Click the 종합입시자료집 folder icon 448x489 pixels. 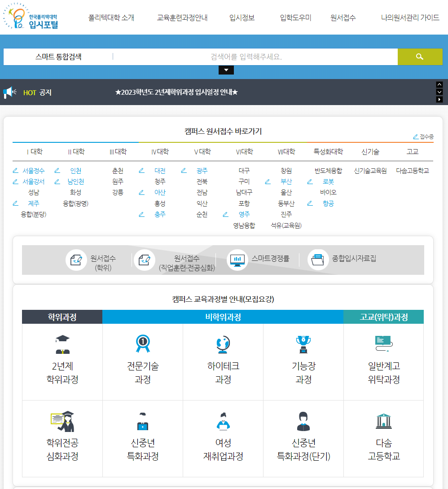pos(319,260)
